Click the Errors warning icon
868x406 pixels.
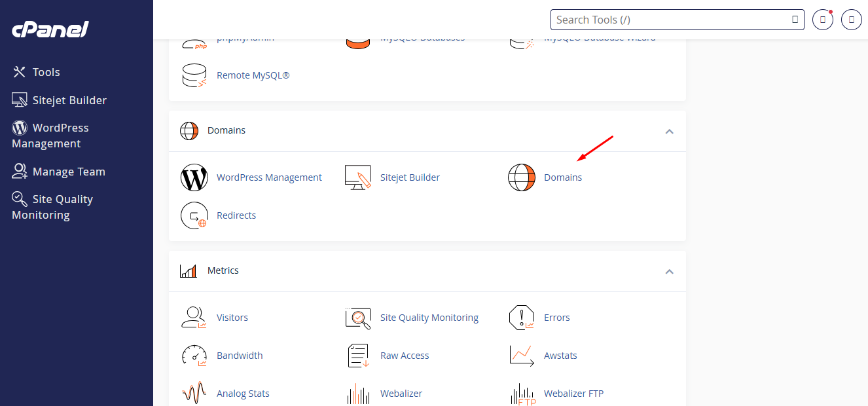[522, 318]
